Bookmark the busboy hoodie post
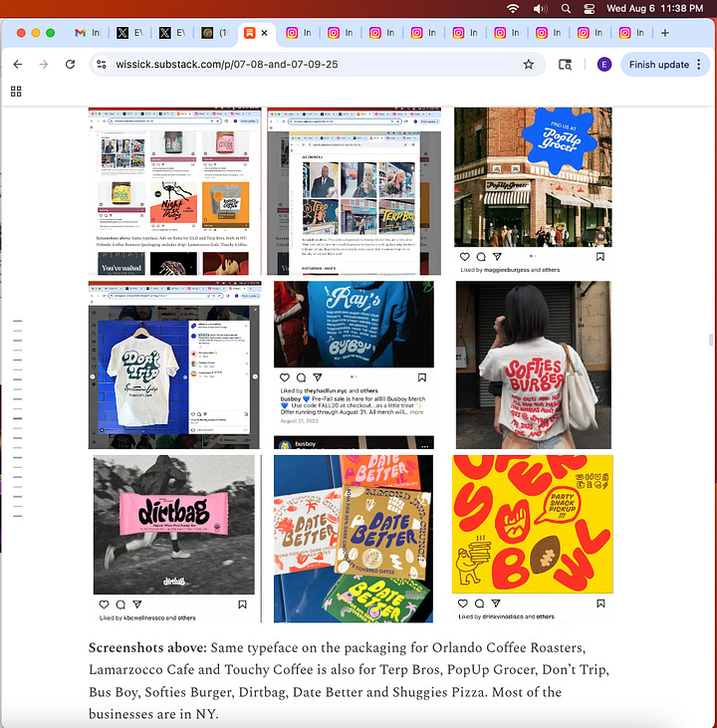This screenshot has width=717, height=728. click(x=421, y=377)
